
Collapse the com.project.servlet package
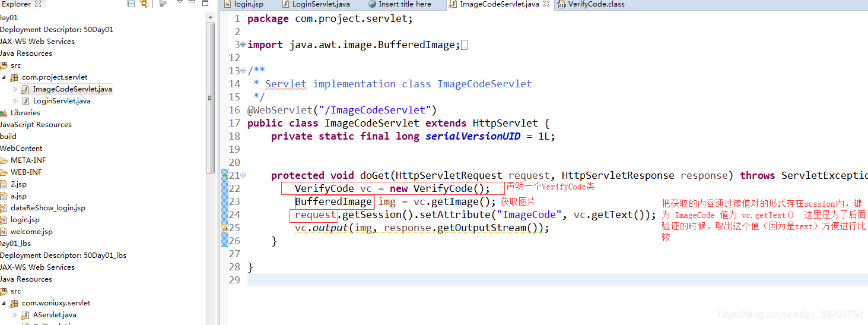[4, 77]
